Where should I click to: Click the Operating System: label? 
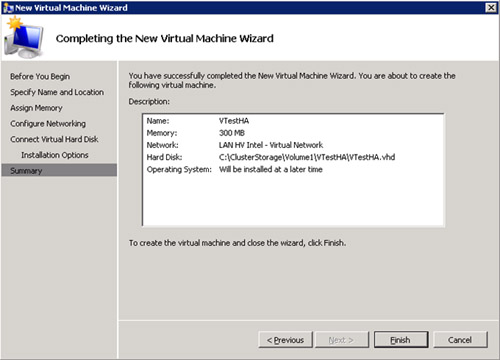coord(179,169)
